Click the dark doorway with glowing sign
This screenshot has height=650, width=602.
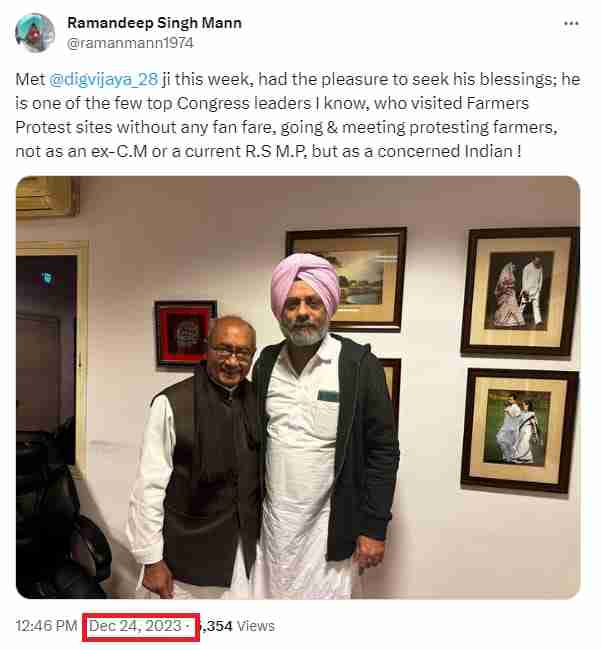click(47, 344)
